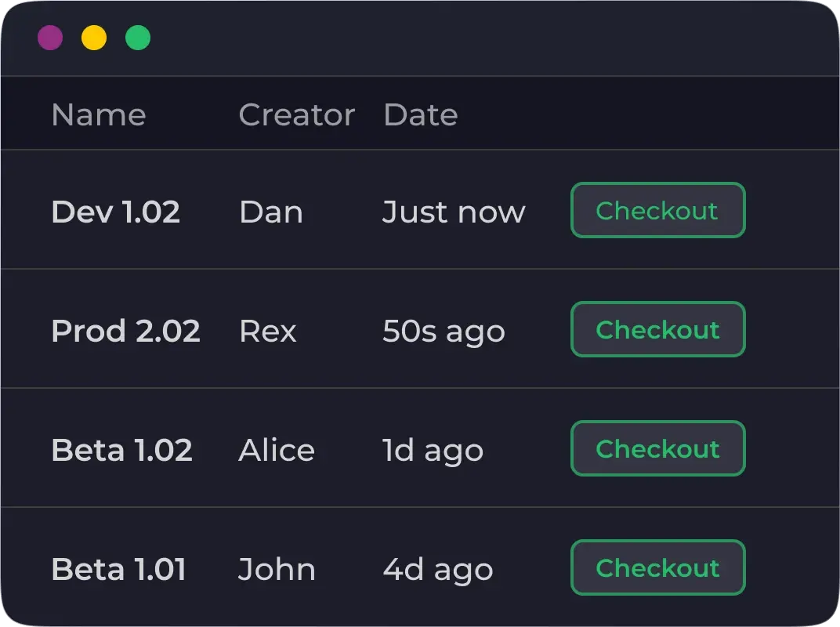The image size is (840, 627).
Task: Choose the Beta 1.02 entry name
Action: point(121,450)
